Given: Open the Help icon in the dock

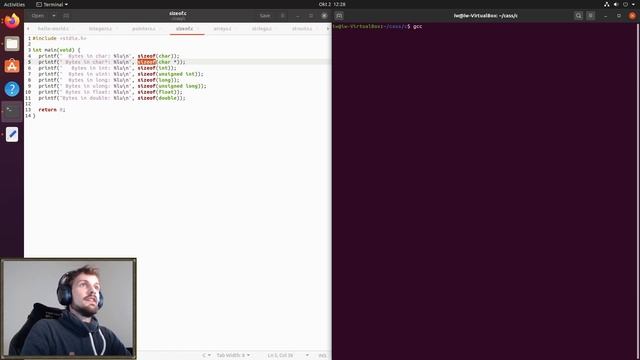Looking at the screenshot, I should (12, 89).
